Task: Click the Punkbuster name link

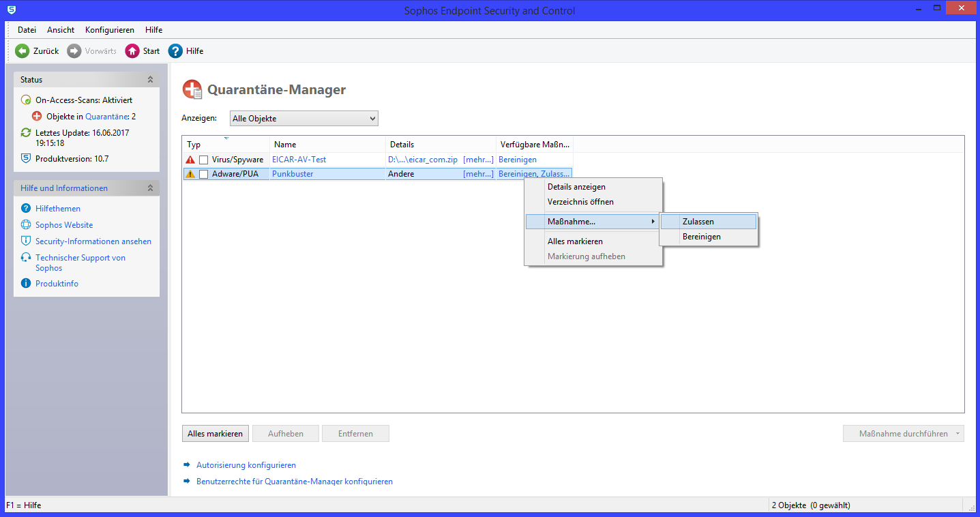Action: 293,174
